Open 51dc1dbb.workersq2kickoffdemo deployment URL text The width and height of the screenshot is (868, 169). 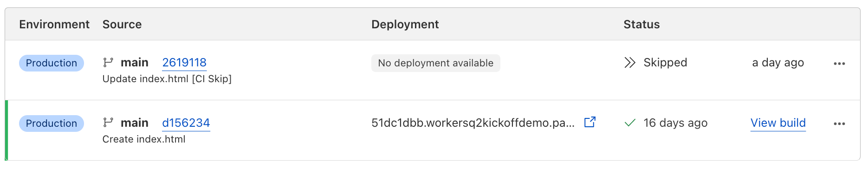click(473, 123)
